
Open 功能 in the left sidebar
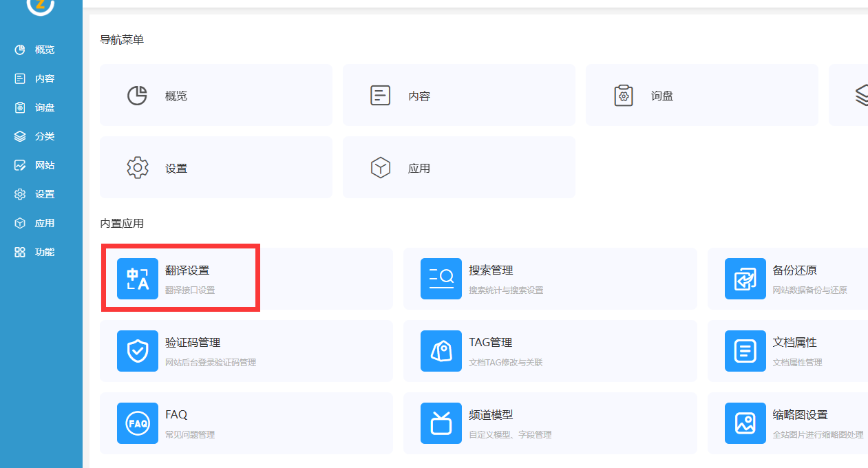44,252
